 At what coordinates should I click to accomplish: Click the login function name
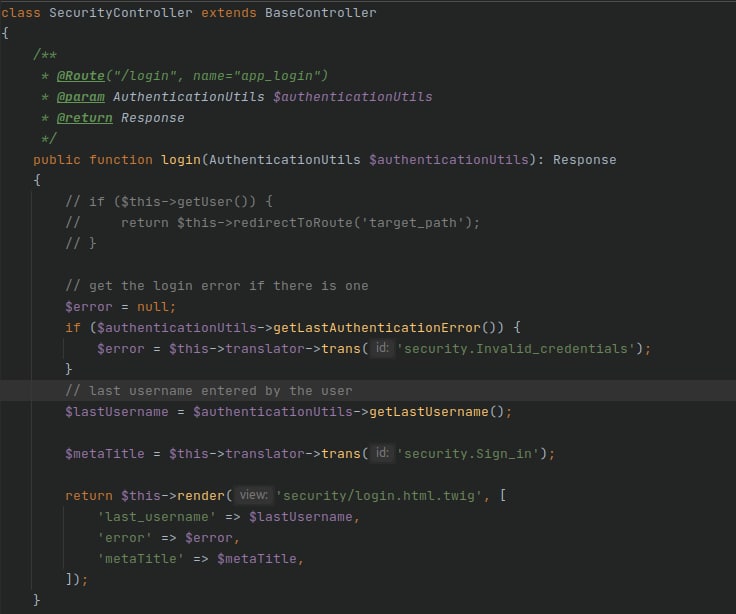pyautogui.click(x=181, y=160)
